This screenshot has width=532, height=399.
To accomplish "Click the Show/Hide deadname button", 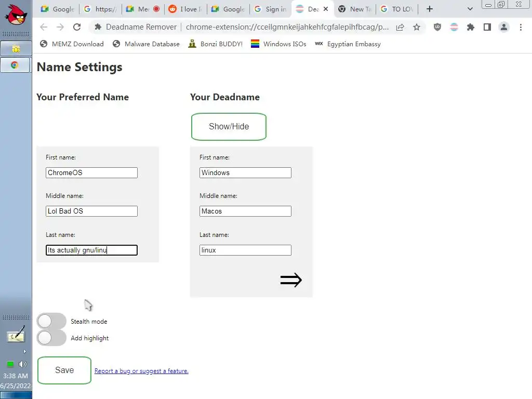I will click(x=229, y=127).
